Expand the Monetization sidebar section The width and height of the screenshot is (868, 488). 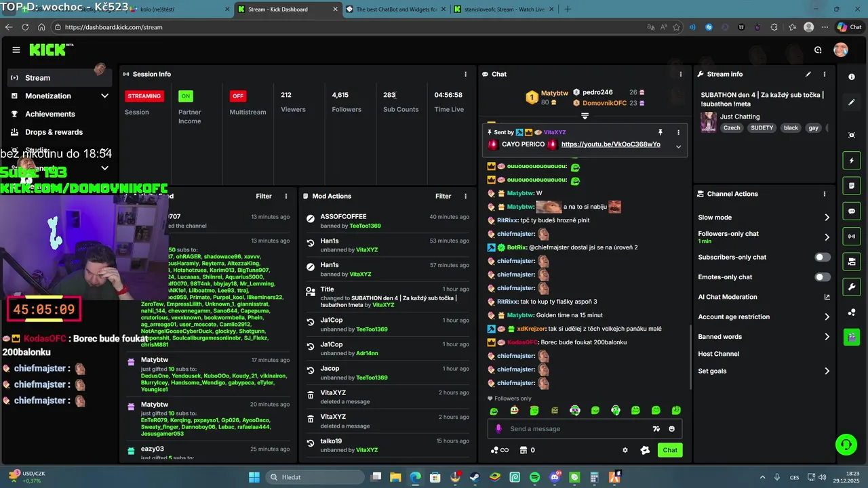point(60,96)
